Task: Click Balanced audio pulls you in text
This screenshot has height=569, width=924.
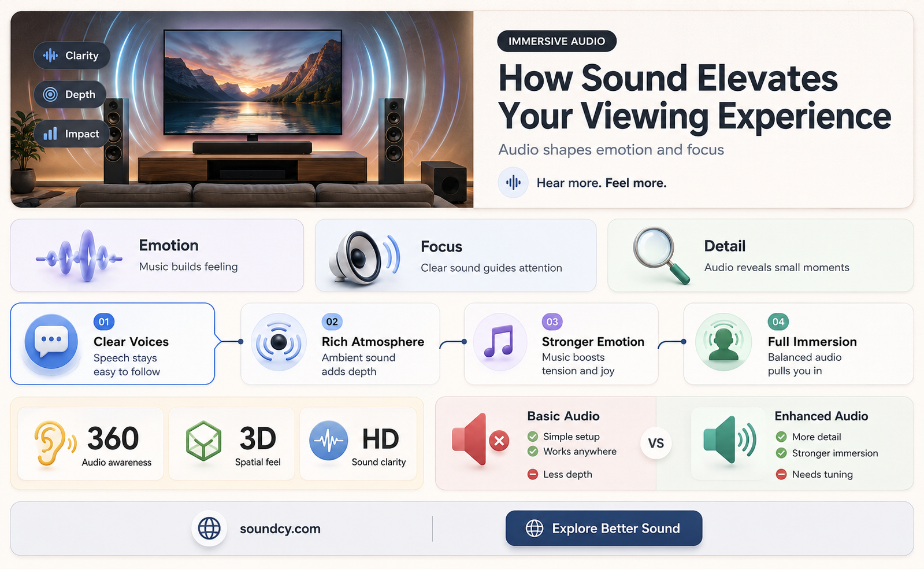Action: coord(804,364)
